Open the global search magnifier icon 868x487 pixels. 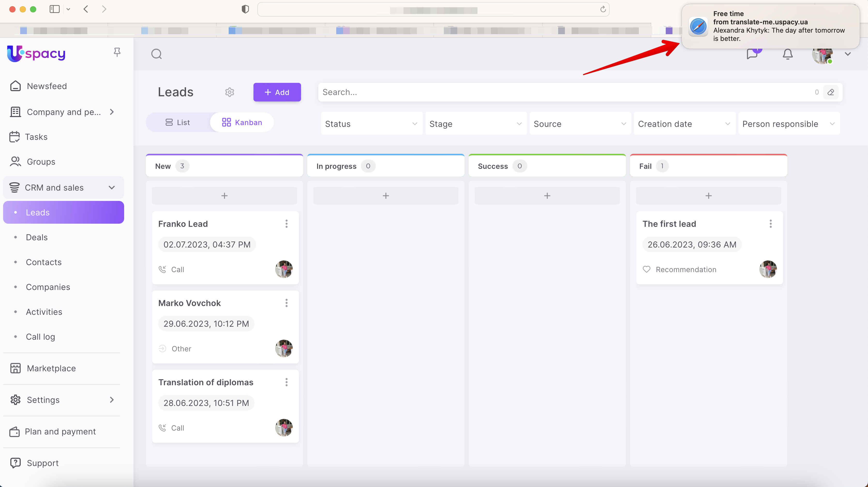(x=156, y=54)
